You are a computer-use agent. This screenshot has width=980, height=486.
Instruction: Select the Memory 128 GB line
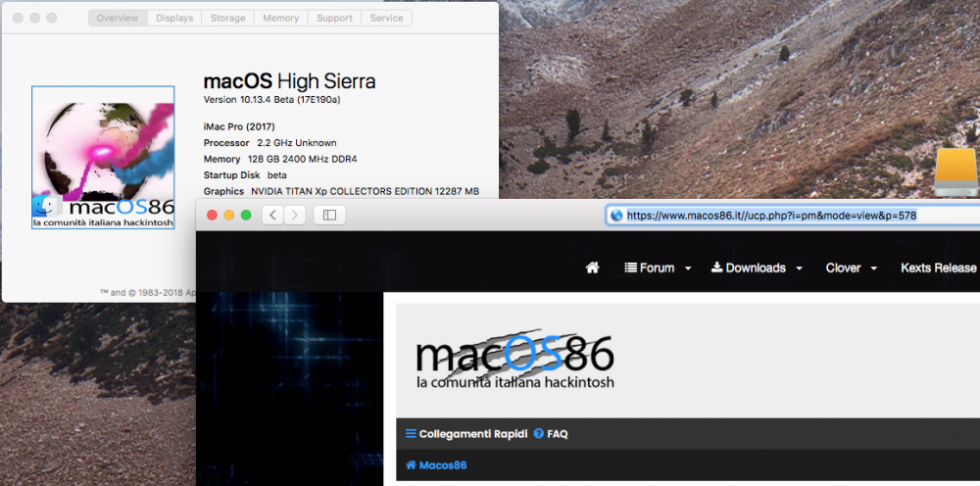click(280, 160)
